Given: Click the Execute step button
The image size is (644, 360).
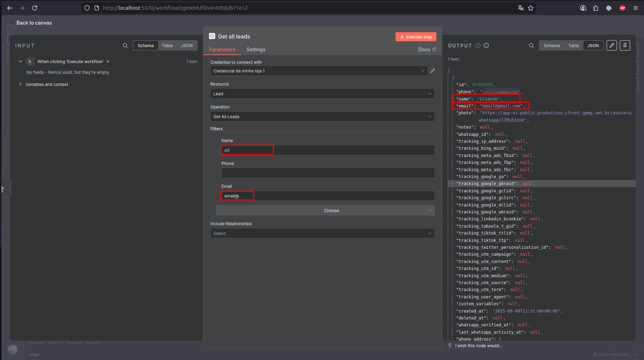Looking at the screenshot, I should 416,37.
